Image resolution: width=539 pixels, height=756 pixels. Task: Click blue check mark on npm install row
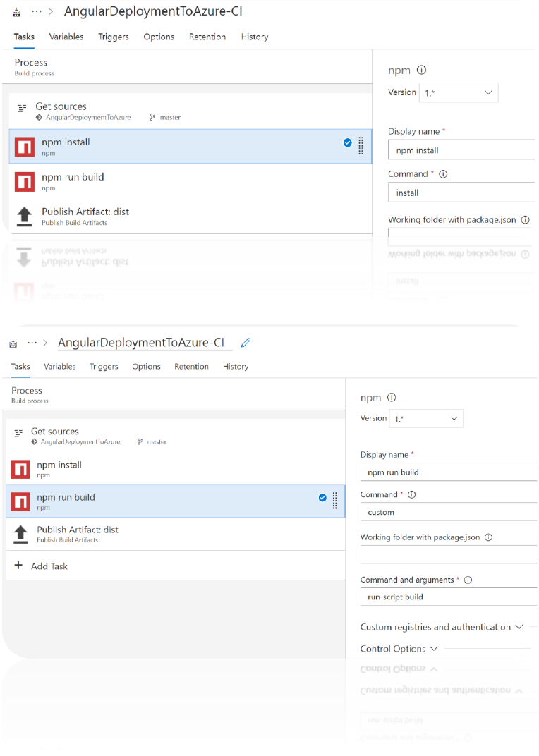(347, 142)
